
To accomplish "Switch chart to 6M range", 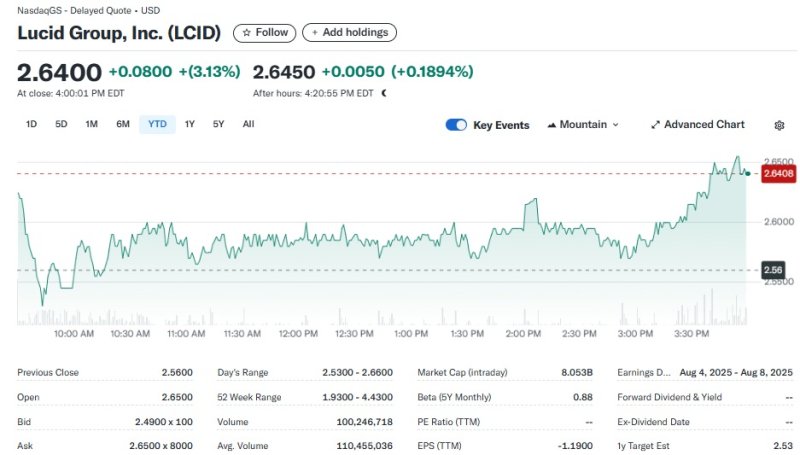I will click(123, 124).
